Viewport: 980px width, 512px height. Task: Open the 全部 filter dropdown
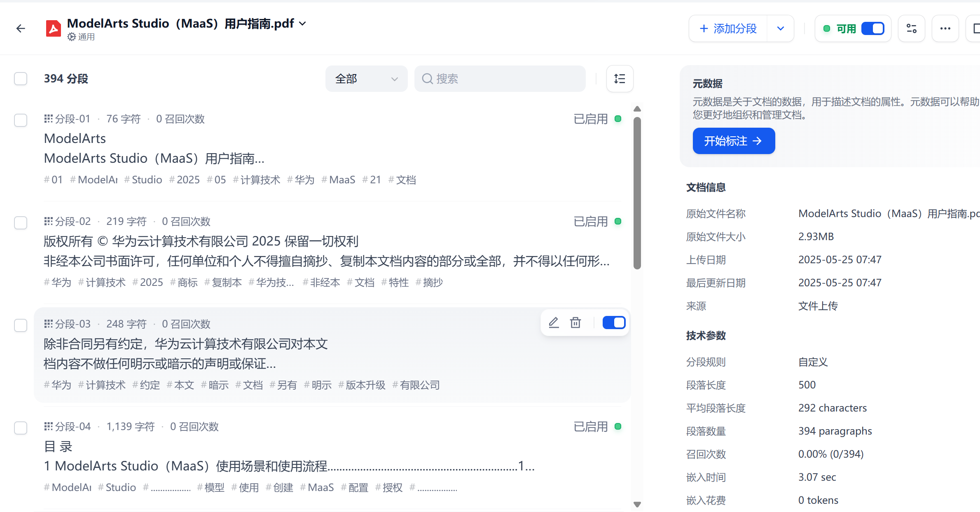[x=366, y=79]
